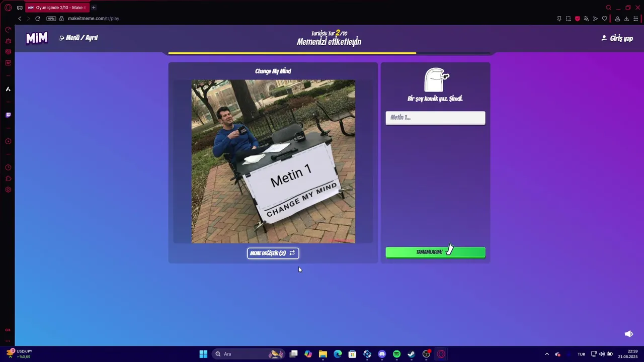Open the Aria AI sidebar icon

pos(8,89)
